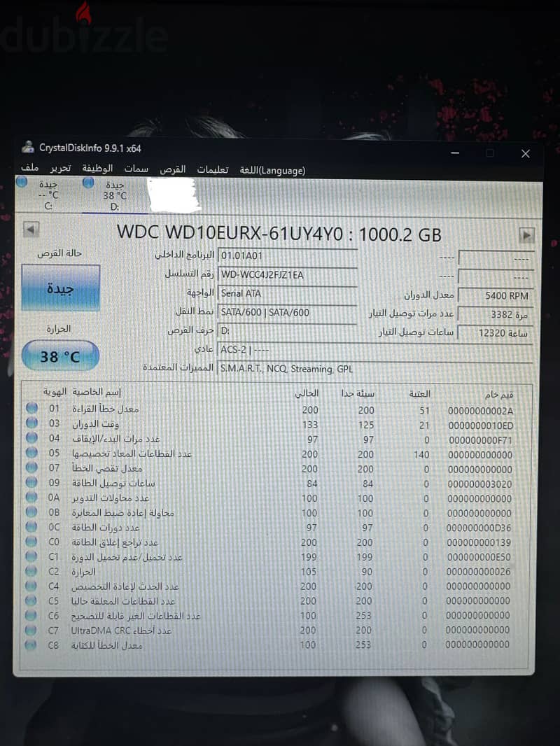Close the CrystalDiskInfo window
The width and height of the screenshot is (560, 746).
click(x=525, y=154)
